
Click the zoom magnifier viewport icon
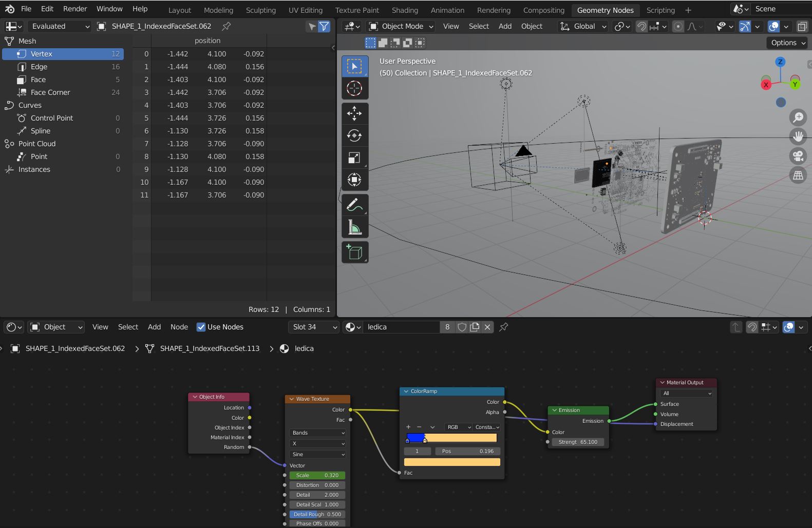[798, 118]
